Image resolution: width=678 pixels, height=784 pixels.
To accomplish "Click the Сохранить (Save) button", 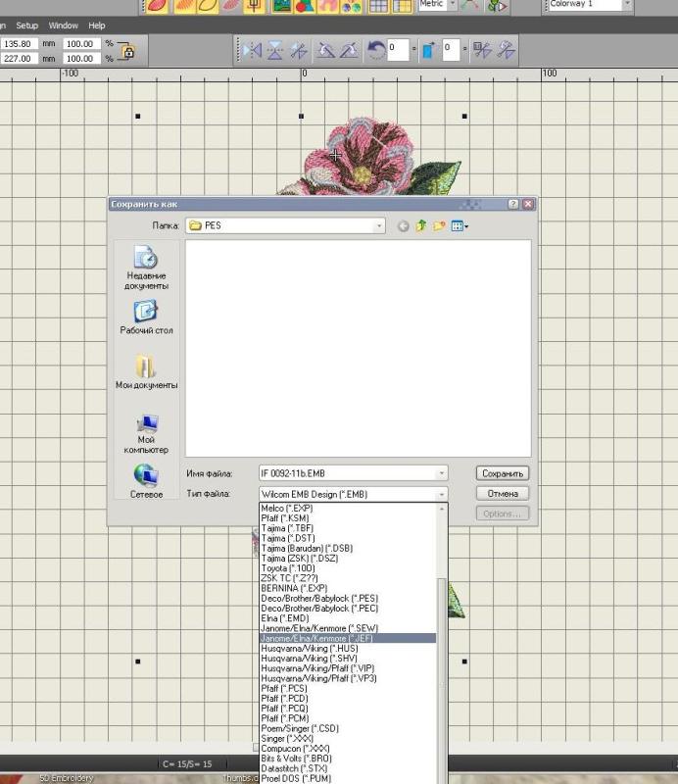I will 503,473.
